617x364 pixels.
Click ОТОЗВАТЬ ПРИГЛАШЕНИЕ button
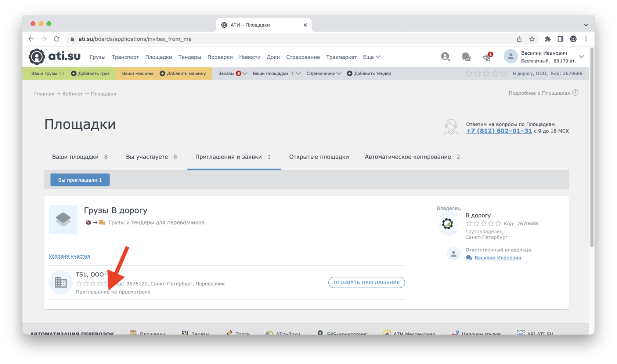(367, 282)
